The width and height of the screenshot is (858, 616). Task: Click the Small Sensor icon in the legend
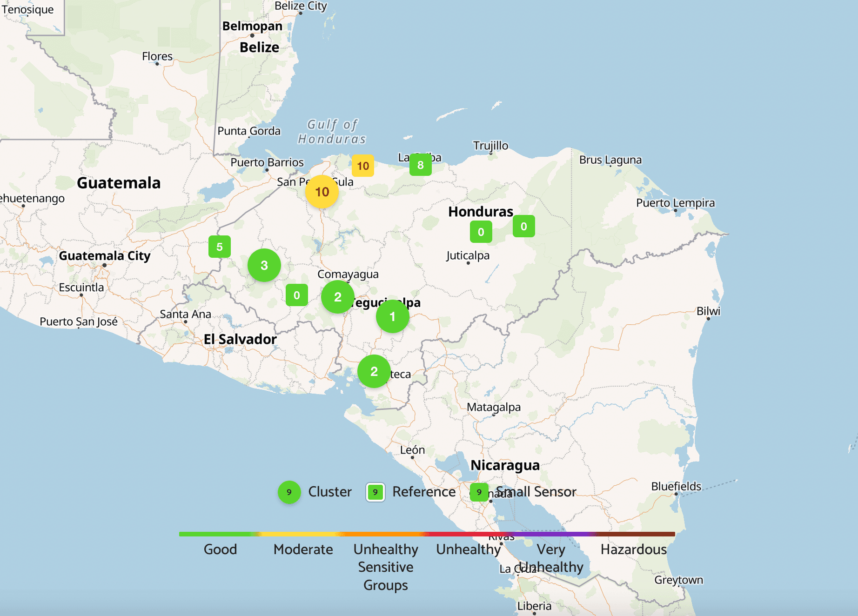point(479,492)
